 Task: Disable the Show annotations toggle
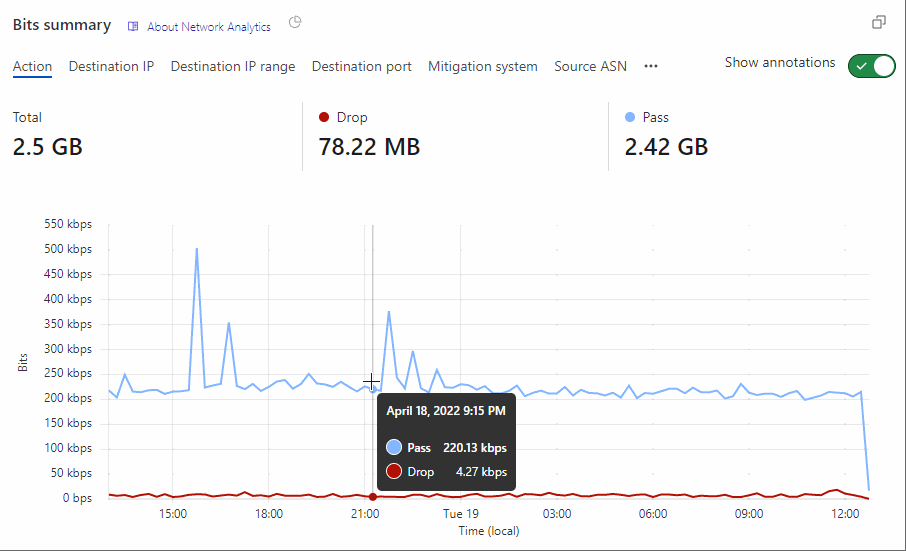tap(871, 66)
